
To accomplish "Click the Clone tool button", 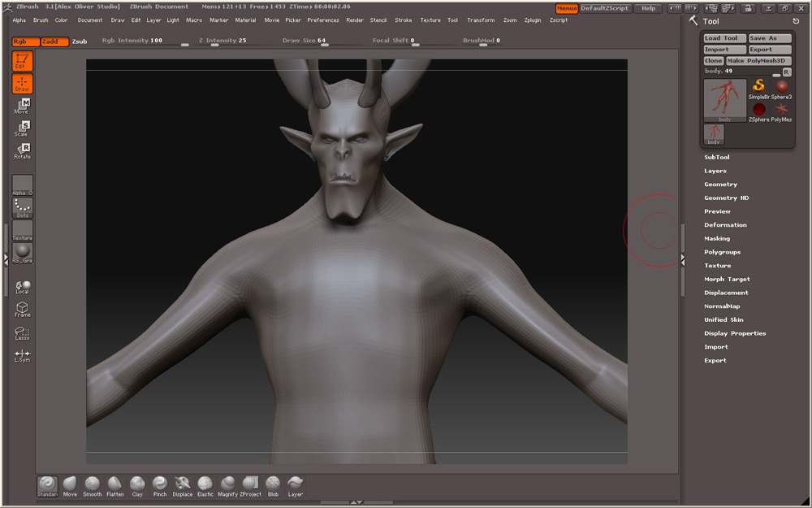I will tap(714, 61).
